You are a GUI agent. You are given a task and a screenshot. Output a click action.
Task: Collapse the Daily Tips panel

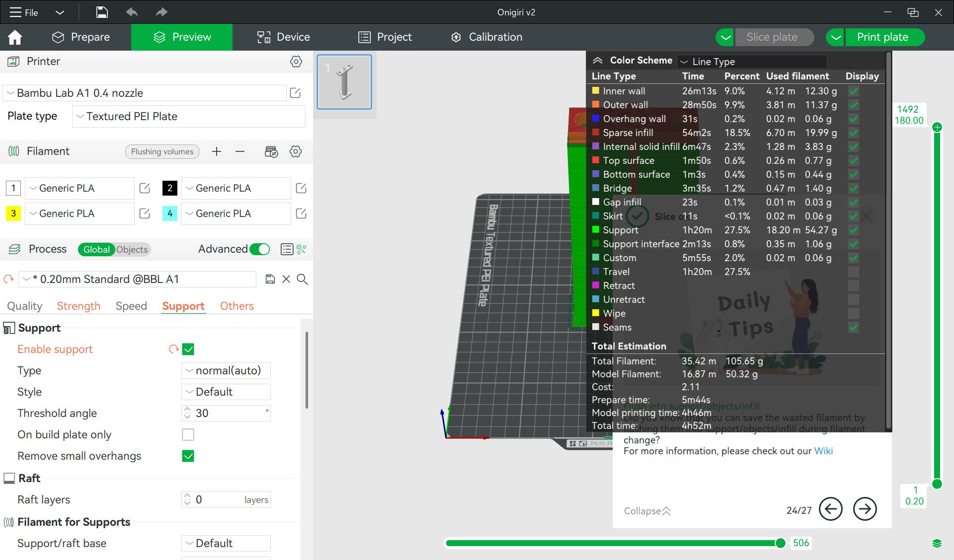coord(647,511)
